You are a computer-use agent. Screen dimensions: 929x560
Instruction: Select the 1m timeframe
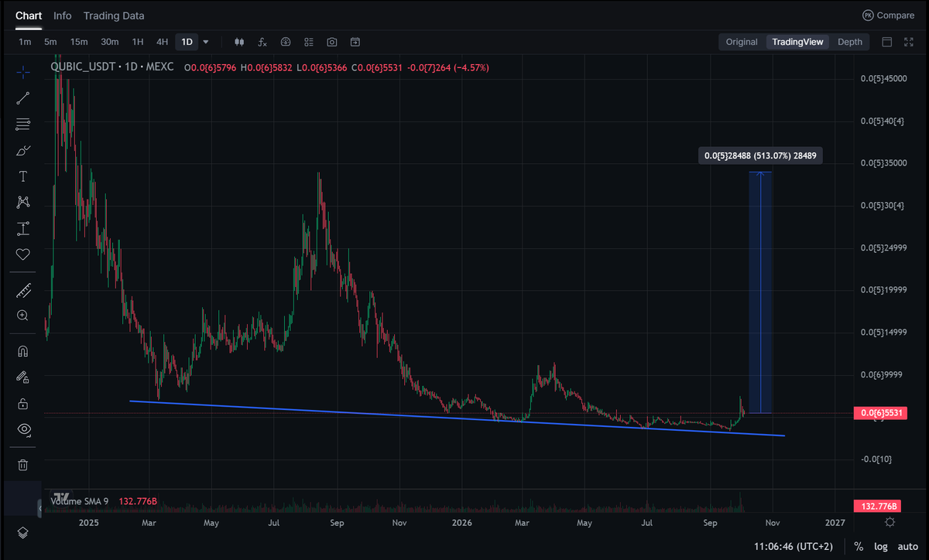point(25,42)
